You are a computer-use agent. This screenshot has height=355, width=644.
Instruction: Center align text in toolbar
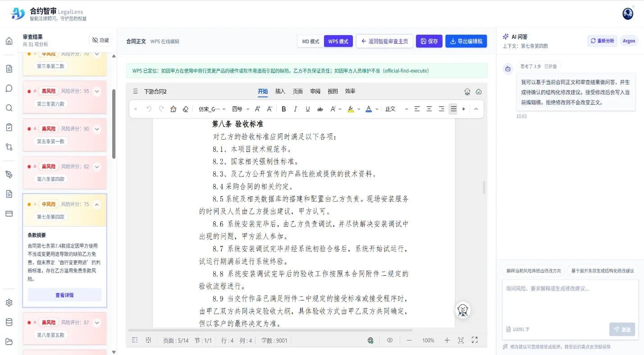point(429,109)
